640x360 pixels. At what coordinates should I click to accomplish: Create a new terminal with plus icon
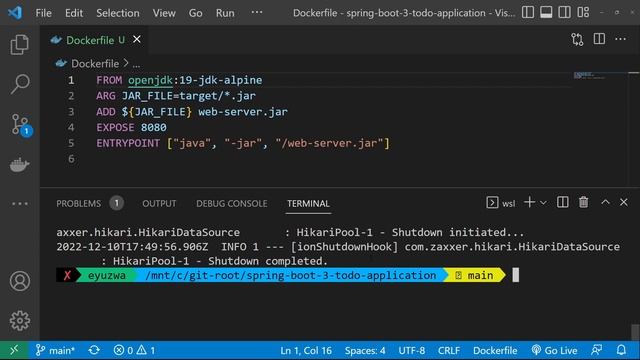[529, 202]
